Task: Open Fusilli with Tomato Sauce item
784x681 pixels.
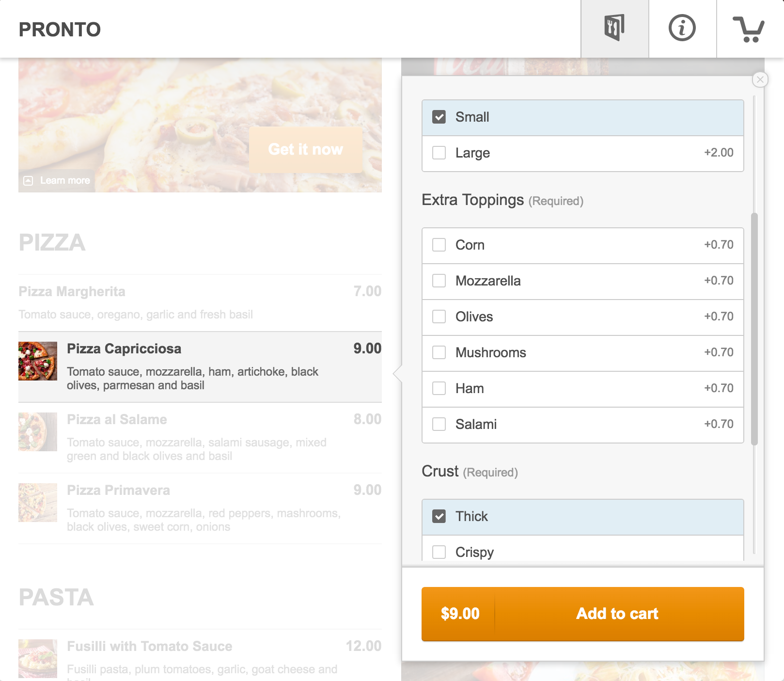Action: pyautogui.click(x=200, y=655)
